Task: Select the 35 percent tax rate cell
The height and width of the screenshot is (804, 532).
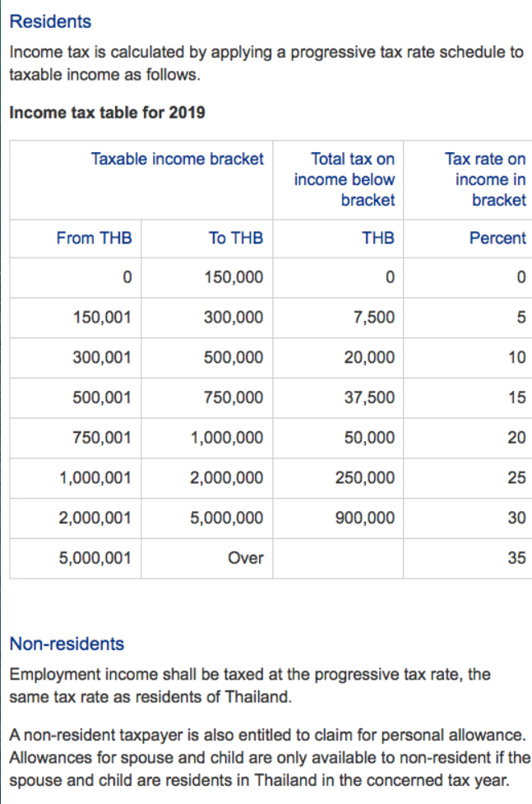Action: (x=516, y=558)
